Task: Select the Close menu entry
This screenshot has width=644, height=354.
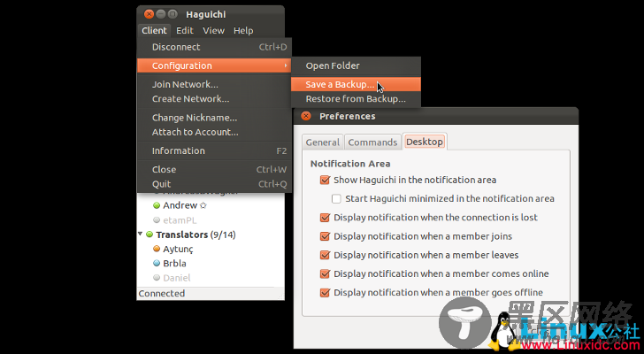Action: (214, 169)
